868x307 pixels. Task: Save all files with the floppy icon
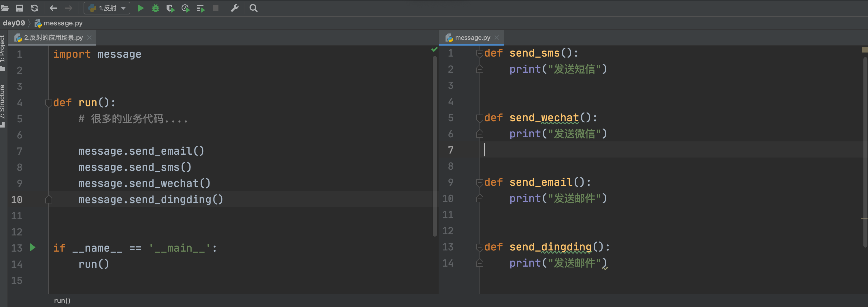(x=20, y=8)
